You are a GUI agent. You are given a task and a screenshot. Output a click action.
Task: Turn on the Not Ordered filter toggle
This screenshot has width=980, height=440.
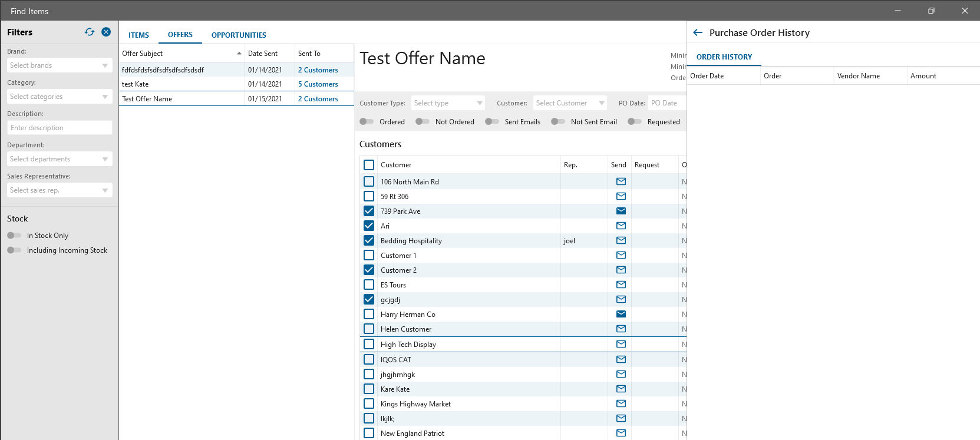(x=423, y=122)
